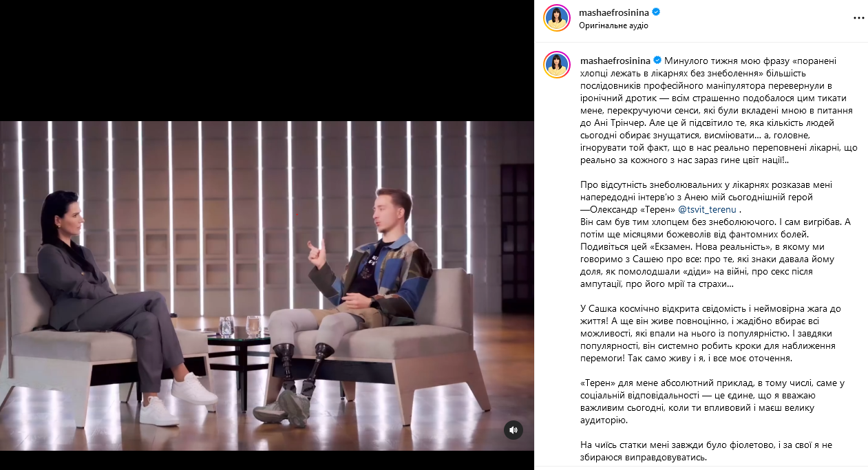
Task: Open the three-dot more options menu
Action: click(x=858, y=18)
